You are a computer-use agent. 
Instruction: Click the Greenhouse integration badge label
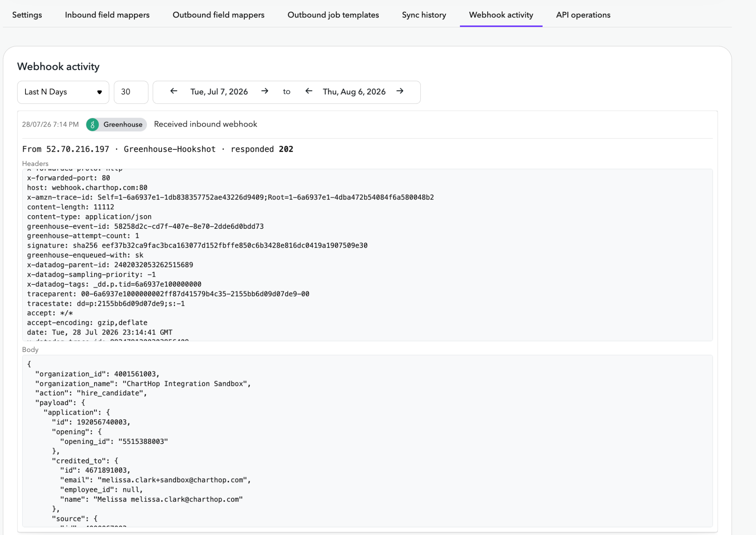[x=123, y=125]
